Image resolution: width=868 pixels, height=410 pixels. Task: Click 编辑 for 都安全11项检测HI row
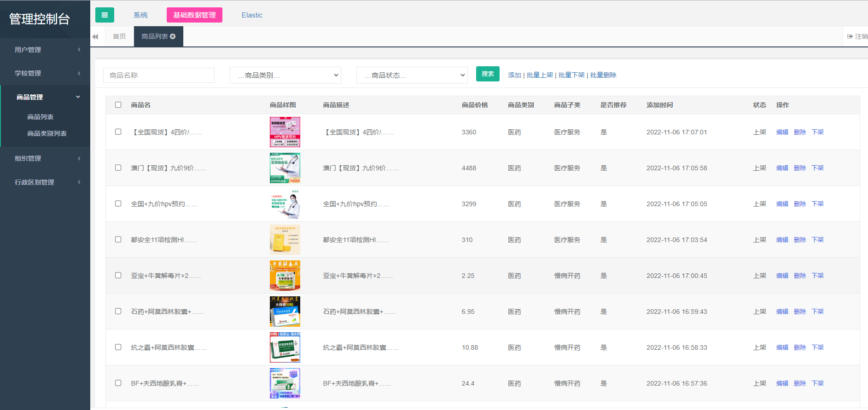point(782,240)
